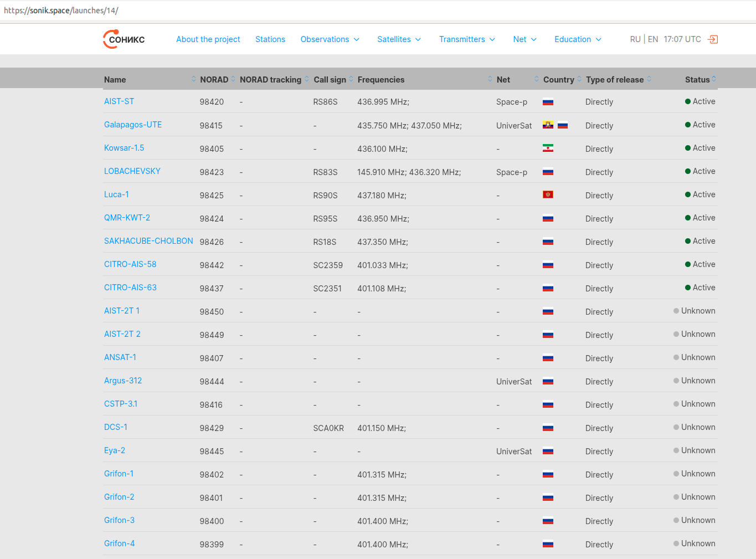Click the Status column sort icon

pyautogui.click(x=714, y=79)
